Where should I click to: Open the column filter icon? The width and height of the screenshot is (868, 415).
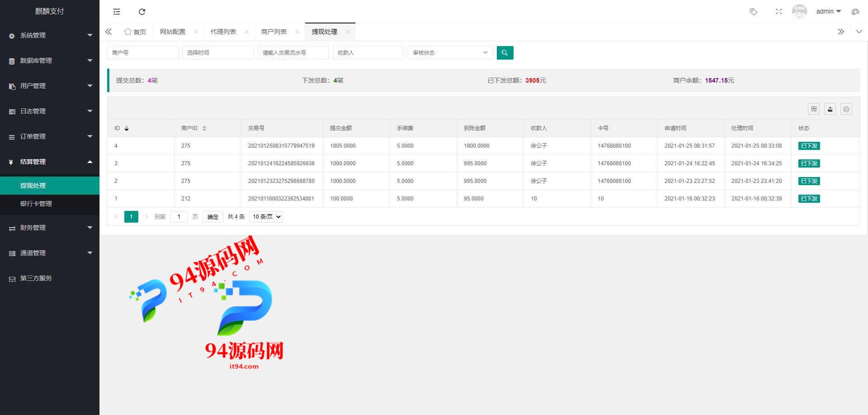pyautogui.click(x=814, y=109)
